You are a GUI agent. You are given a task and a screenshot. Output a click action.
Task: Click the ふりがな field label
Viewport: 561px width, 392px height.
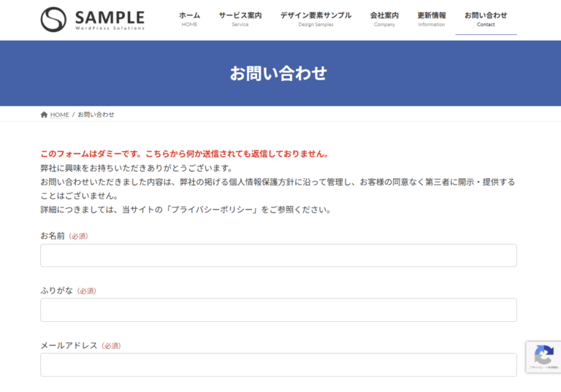(x=57, y=291)
